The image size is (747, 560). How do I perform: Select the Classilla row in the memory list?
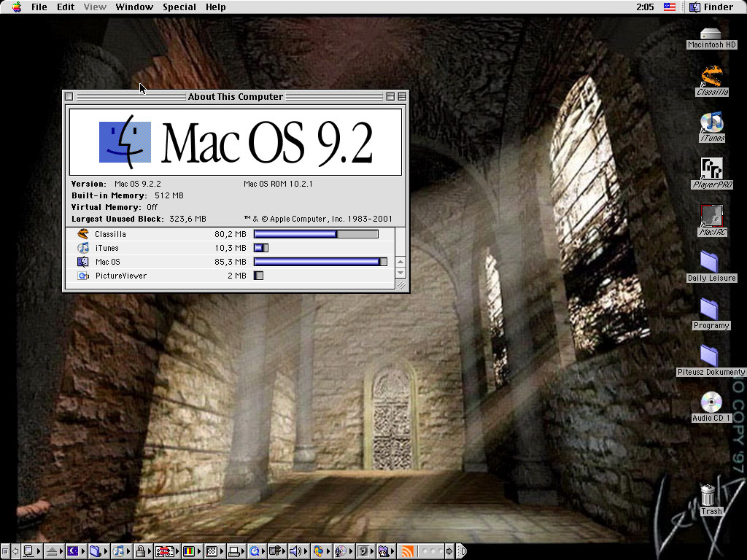coord(230,234)
